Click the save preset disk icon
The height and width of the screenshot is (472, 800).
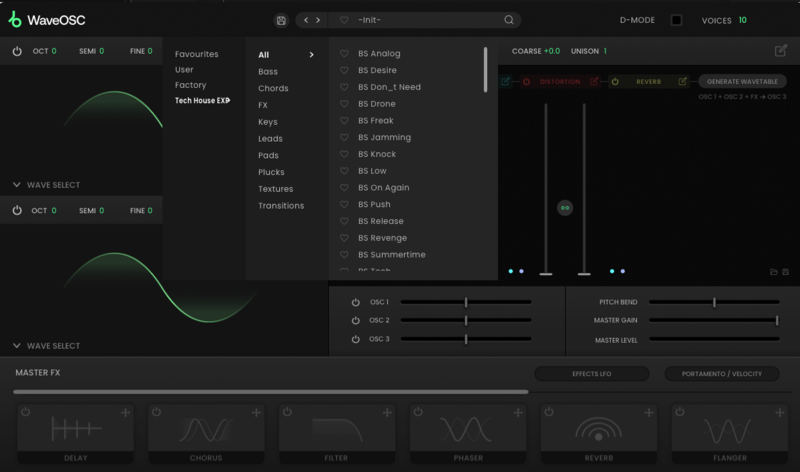coord(281,20)
